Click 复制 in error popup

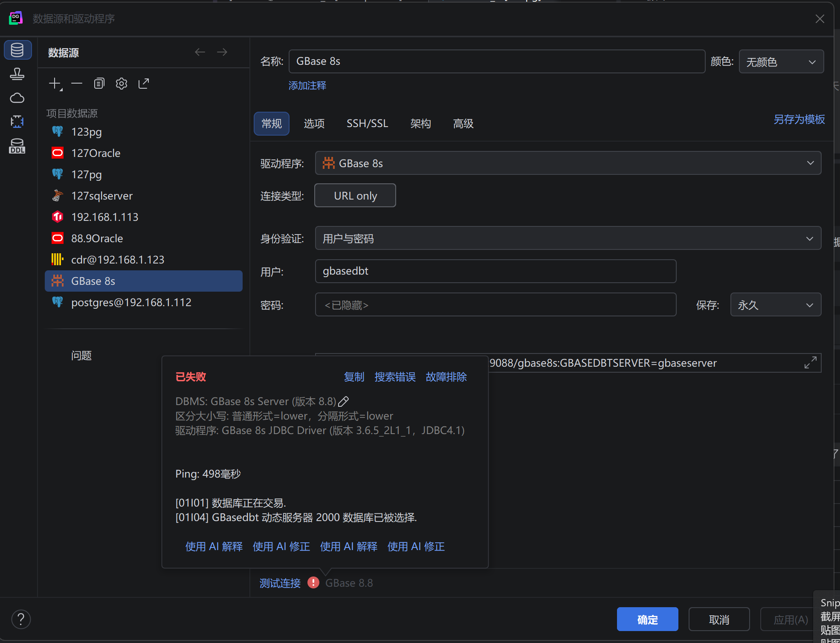point(354,377)
